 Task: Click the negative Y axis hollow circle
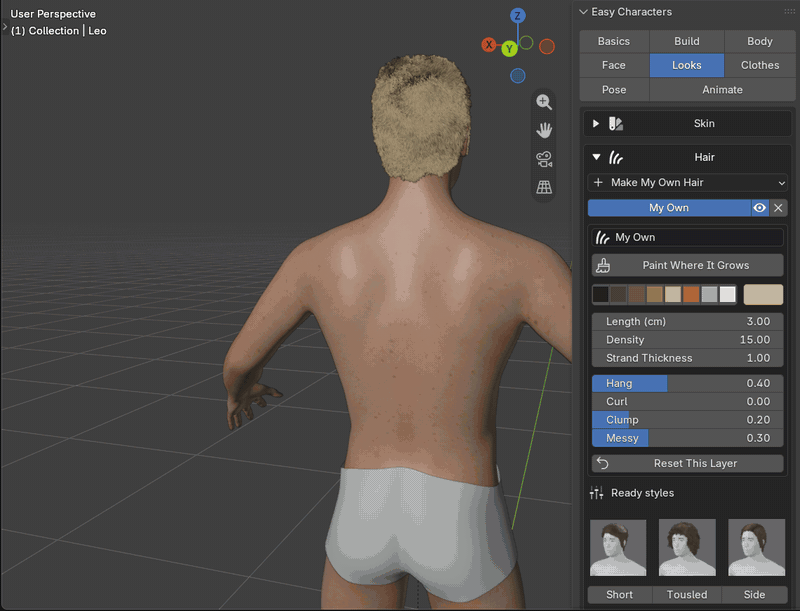(x=526, y=42)
